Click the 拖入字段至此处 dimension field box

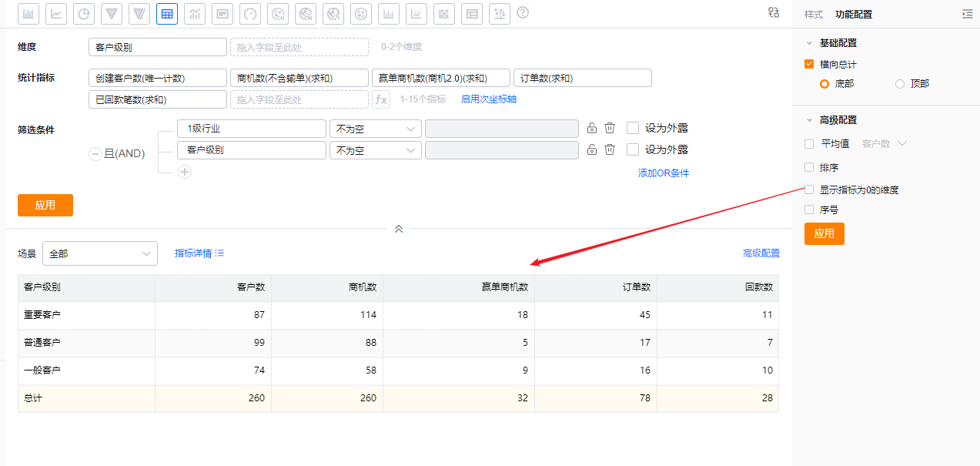tap(299, 47)
